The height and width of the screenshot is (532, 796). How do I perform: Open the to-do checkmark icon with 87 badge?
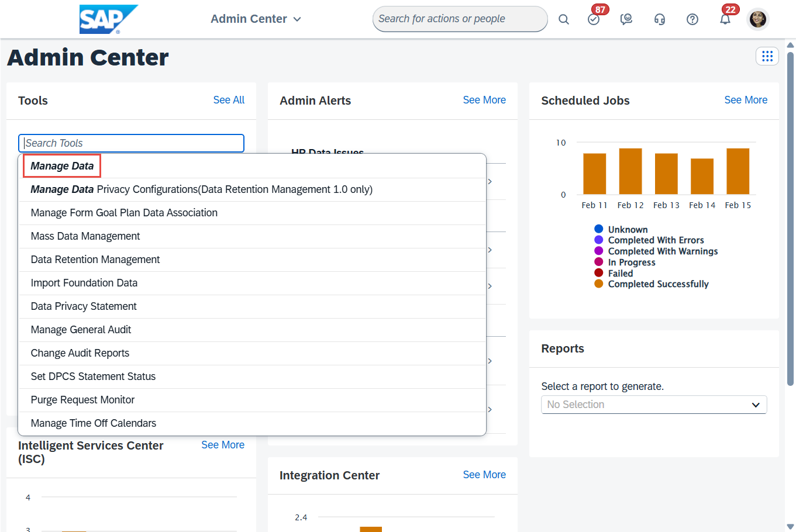click(x=594, y=19)
